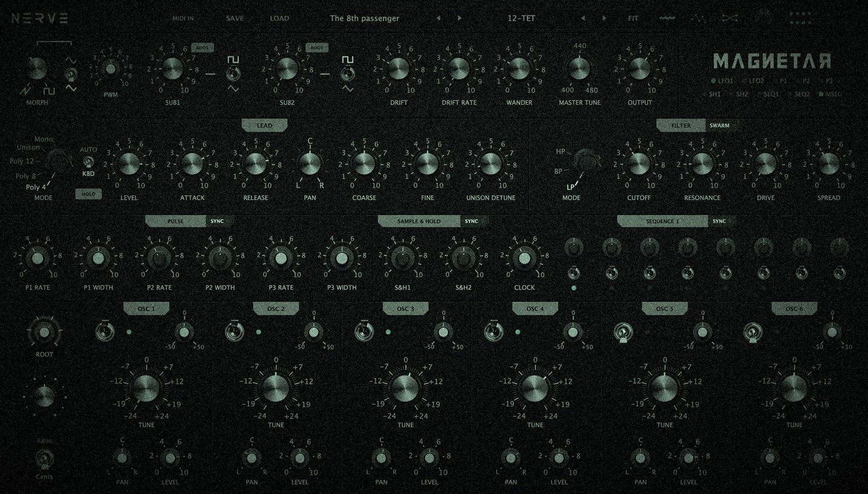Click the lit LED under first sequence step
This screenshot has height=494, width=868.
pyautogui.click(x=574, y=288)
